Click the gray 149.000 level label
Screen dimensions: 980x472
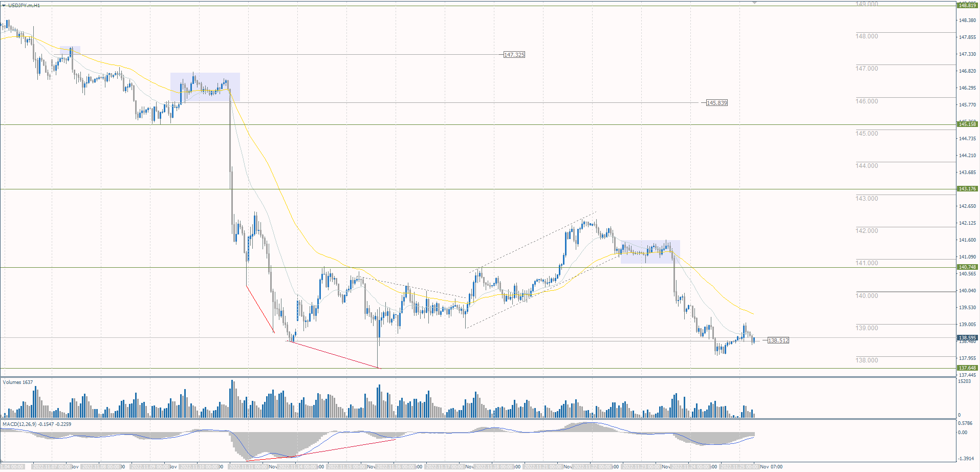[867, 4]
